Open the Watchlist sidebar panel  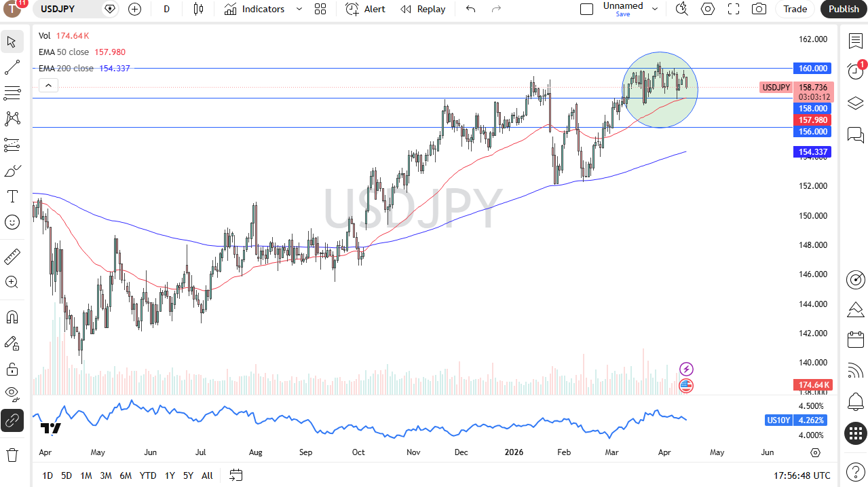point(855,41)
